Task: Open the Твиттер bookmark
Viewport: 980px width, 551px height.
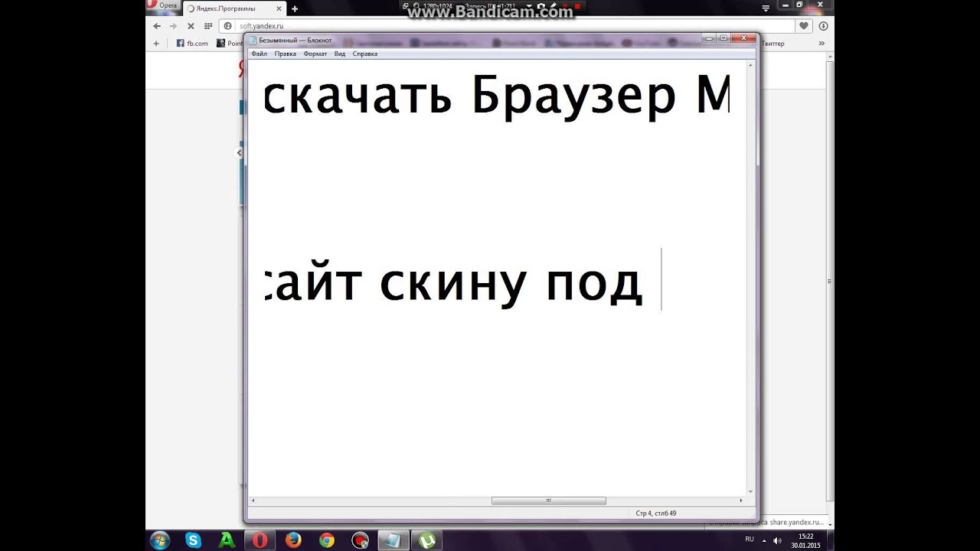Action: 774,44
